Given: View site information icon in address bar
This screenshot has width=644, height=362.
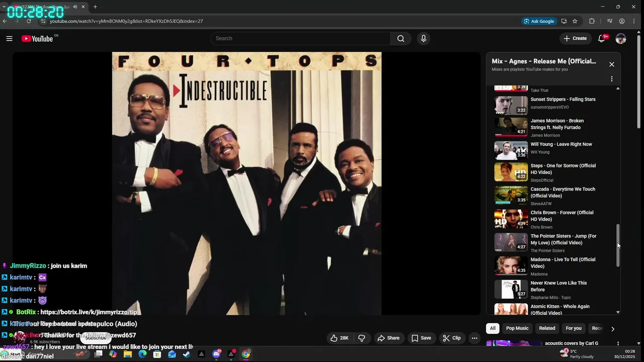Looking at the screenshot, I should tap(43, 21).
